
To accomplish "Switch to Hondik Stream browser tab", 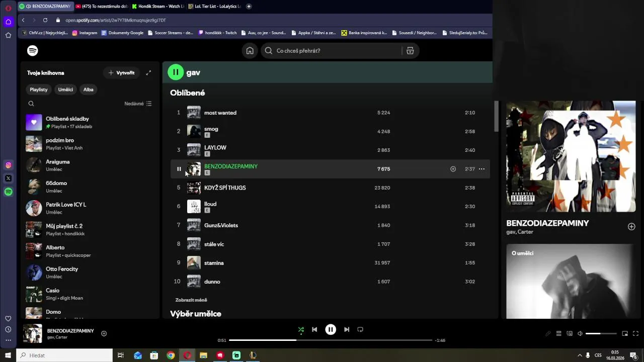I will click(158, 7).
